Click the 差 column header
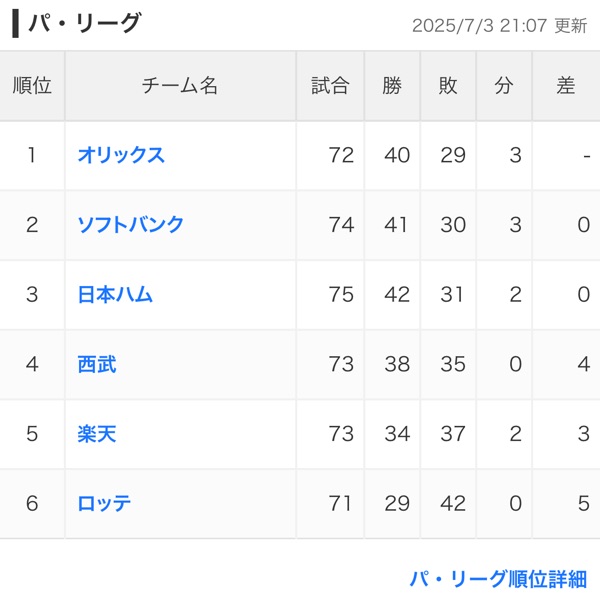600x600 pixels. tap(566, 86)
